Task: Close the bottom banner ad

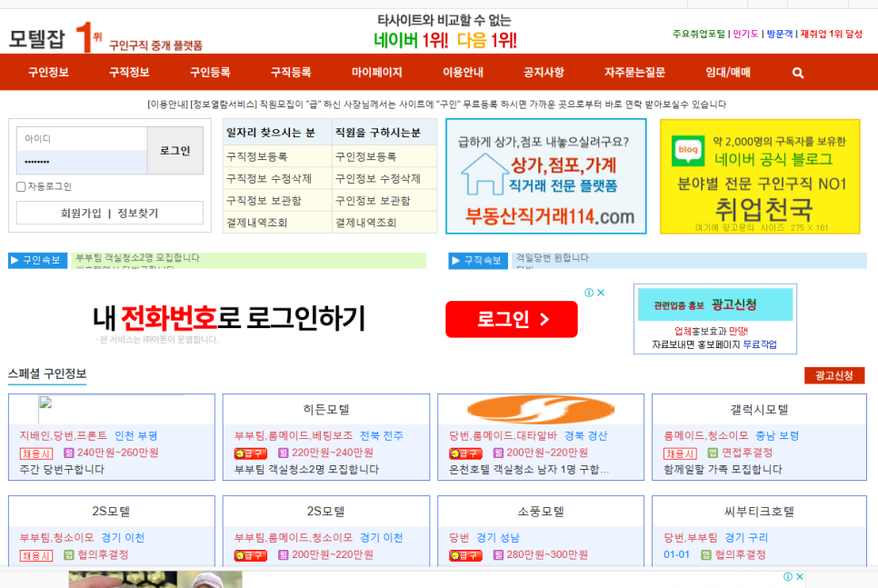Action: coord(800,576)
